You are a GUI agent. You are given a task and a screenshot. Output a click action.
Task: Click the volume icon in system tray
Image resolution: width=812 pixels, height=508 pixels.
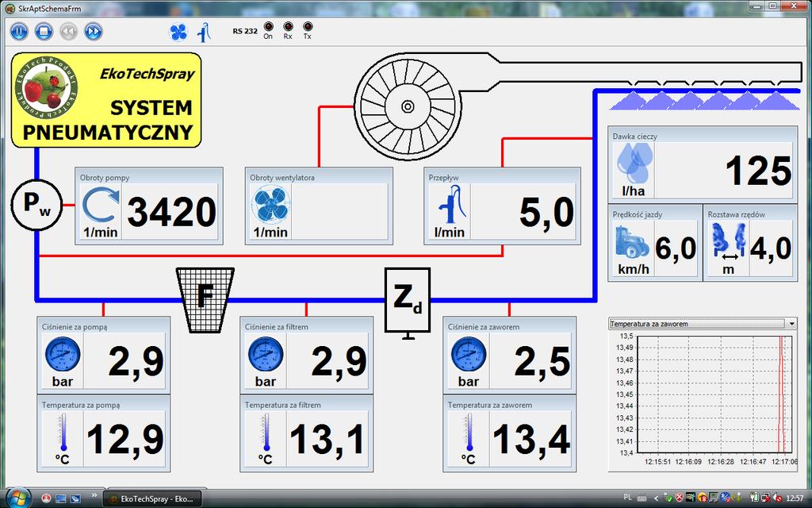(776, 498)
